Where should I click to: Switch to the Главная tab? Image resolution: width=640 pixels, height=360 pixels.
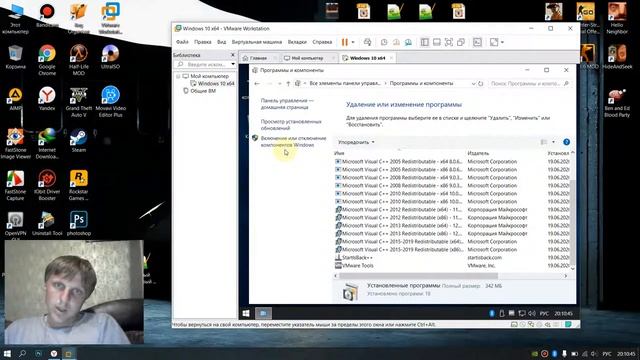click(258, 58)
